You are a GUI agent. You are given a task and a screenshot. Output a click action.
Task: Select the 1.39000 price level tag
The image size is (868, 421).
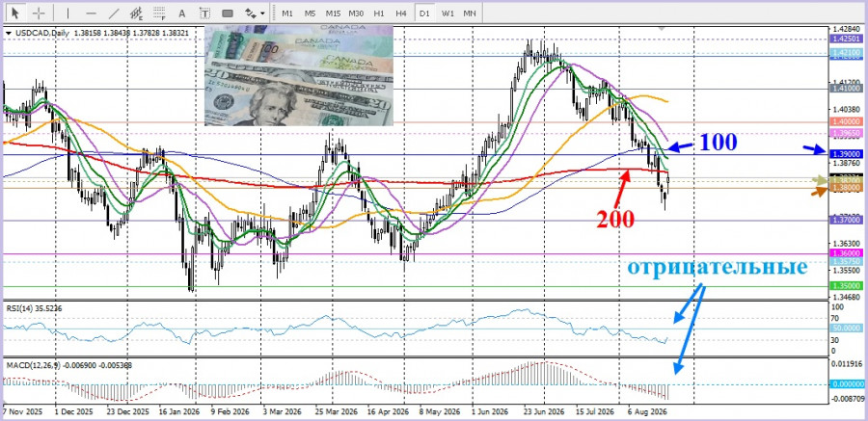[847, 154]
